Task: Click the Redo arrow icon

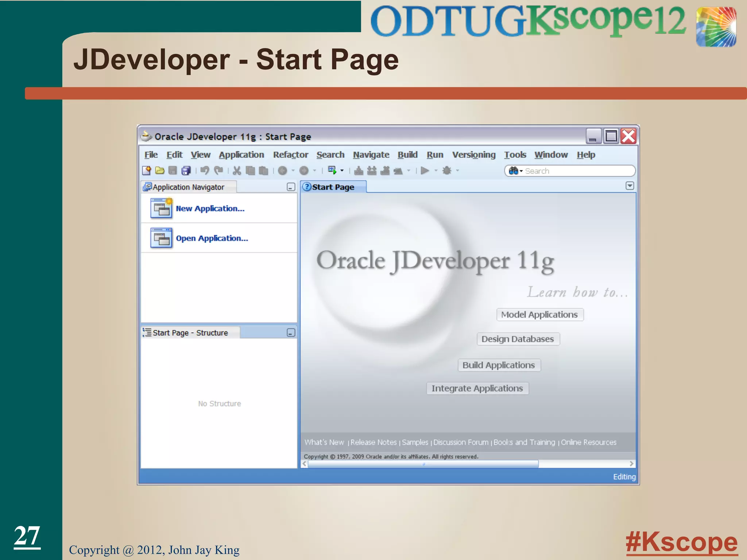Action: 218,170
